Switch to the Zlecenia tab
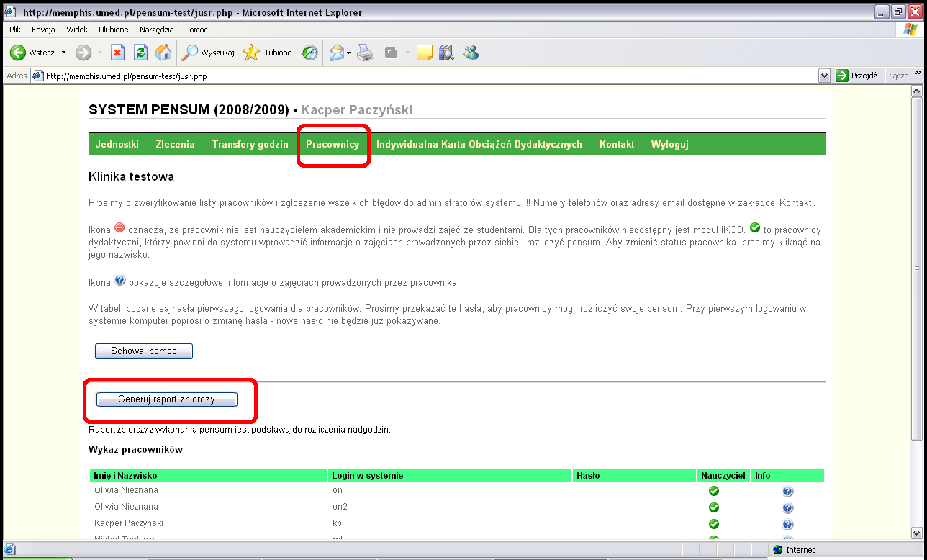The height and width of the screenshot is (560, 927). tap(176, 144)
